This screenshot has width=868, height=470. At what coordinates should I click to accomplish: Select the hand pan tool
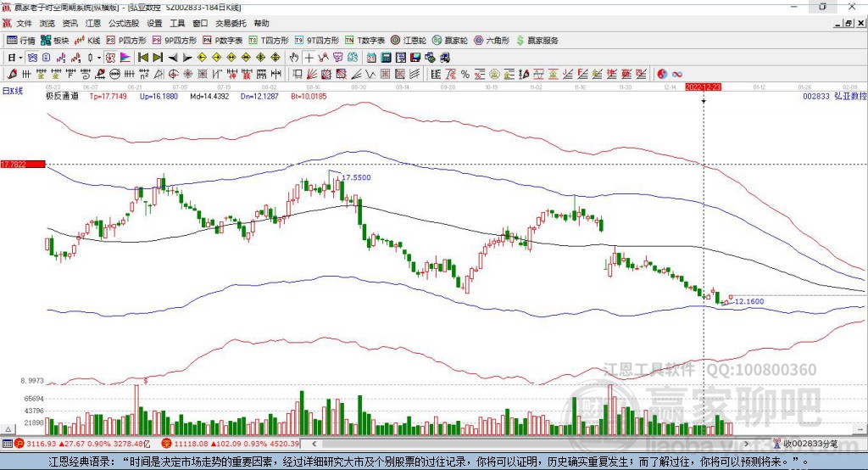(x=294, y=58)
